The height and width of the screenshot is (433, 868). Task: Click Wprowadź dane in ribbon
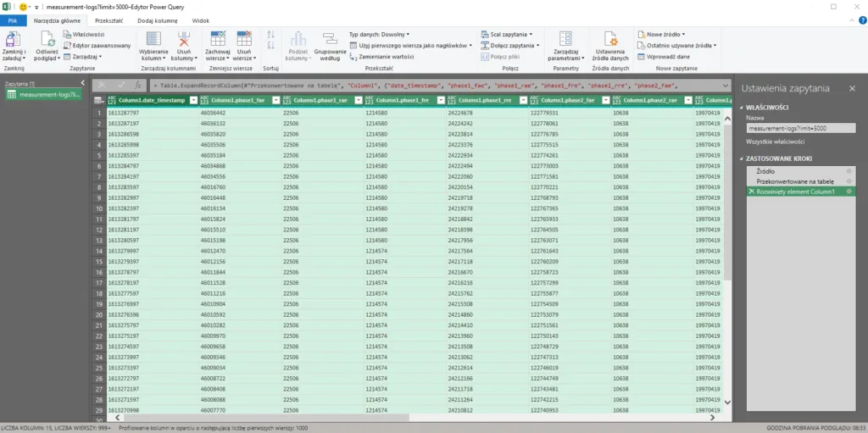664,57
